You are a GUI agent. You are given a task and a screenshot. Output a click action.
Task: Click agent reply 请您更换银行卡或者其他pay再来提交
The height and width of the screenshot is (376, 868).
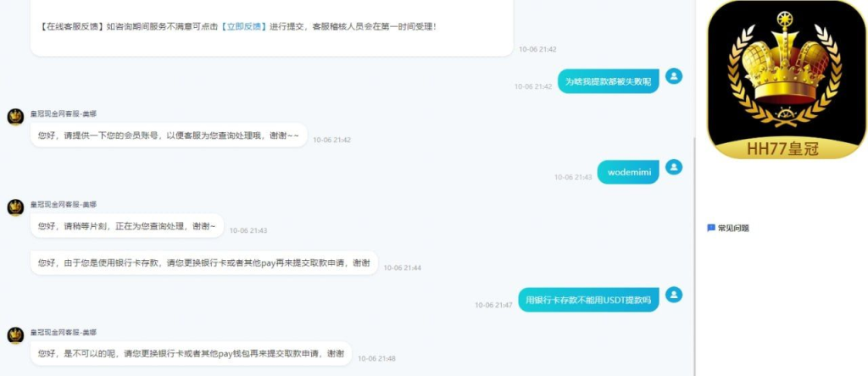click(x=204, y=263)
